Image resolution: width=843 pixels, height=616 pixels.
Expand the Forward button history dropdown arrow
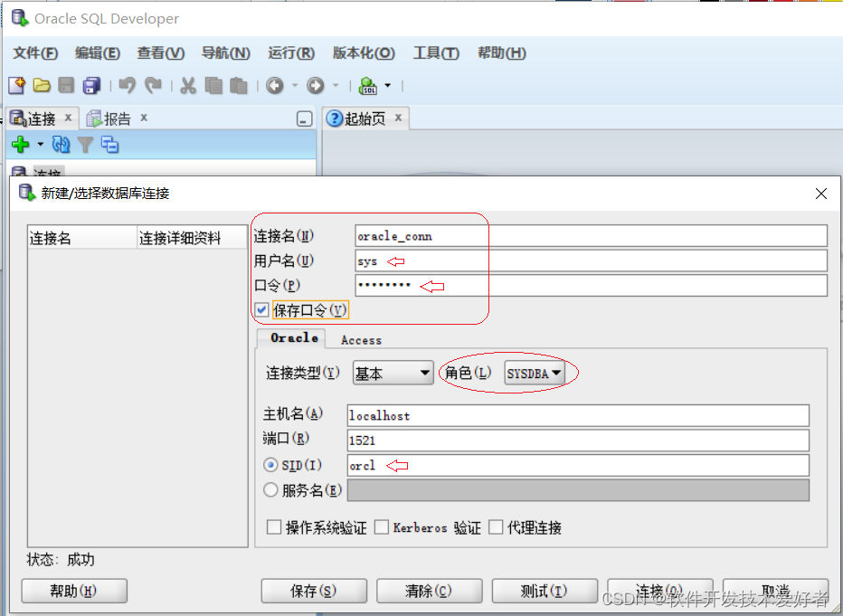tap(336, 85)
